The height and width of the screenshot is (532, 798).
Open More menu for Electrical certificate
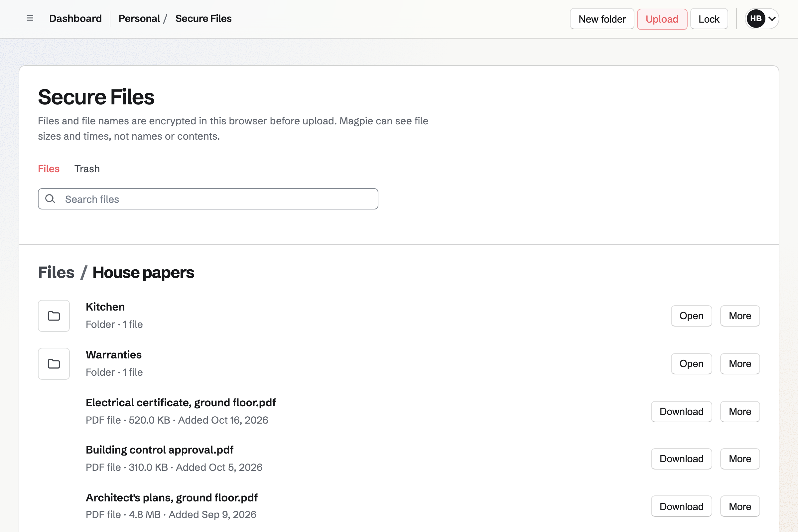(x=739, y=412)
